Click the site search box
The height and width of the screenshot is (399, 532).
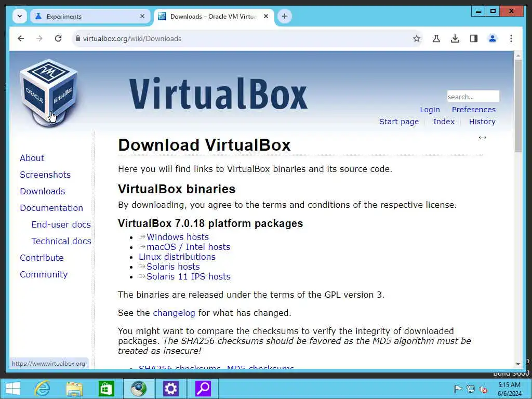click(x=473, y=97)
